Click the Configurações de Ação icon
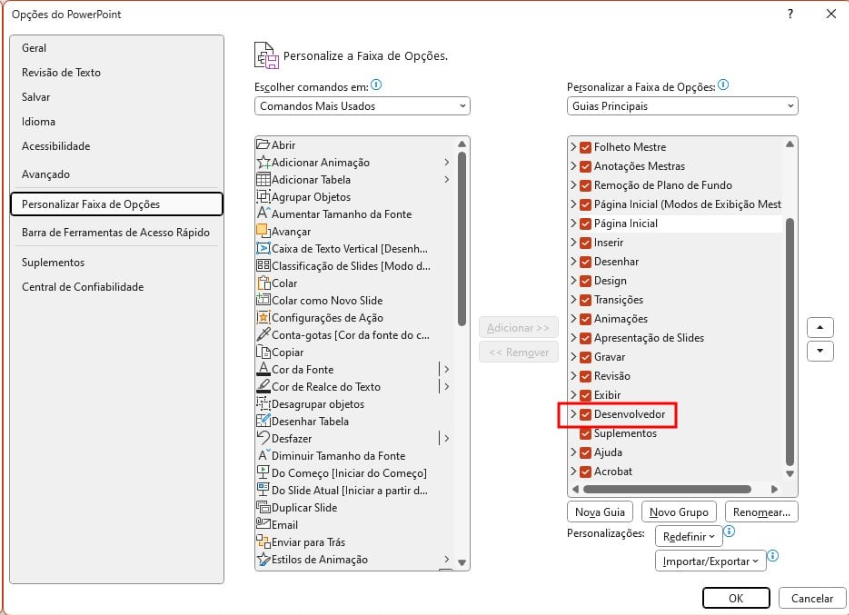Screen dimensions: 849x615 263,317
